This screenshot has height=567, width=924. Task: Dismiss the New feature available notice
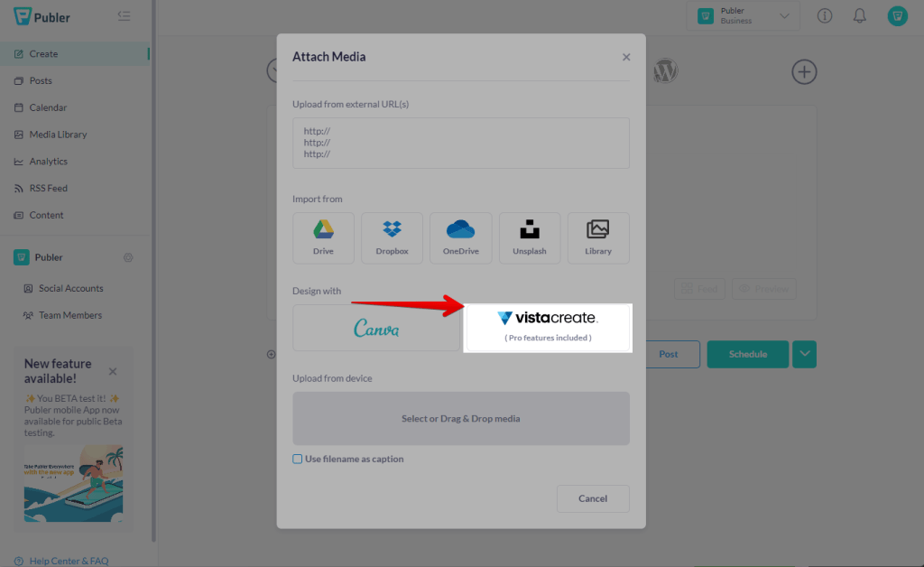113,371
